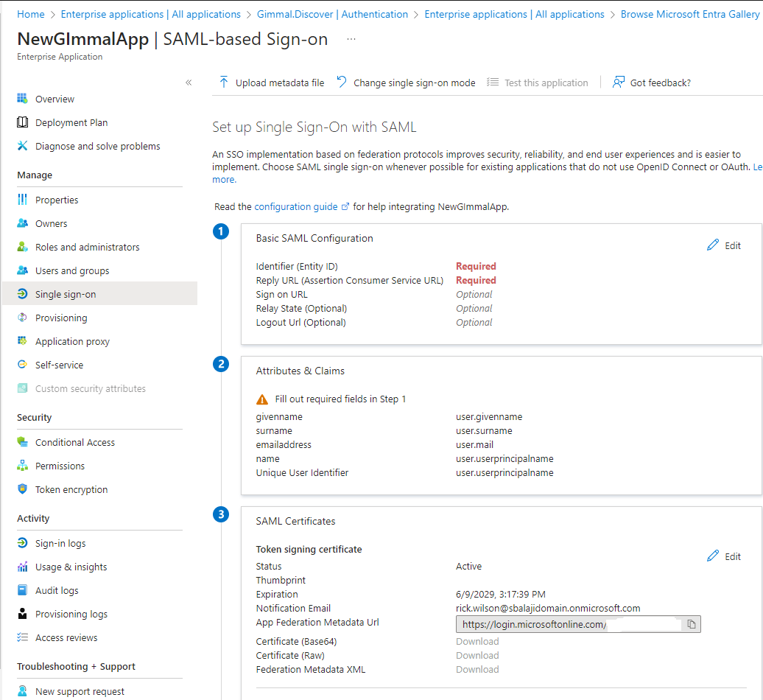Click the Token encryption shield icon

point(23,489)
